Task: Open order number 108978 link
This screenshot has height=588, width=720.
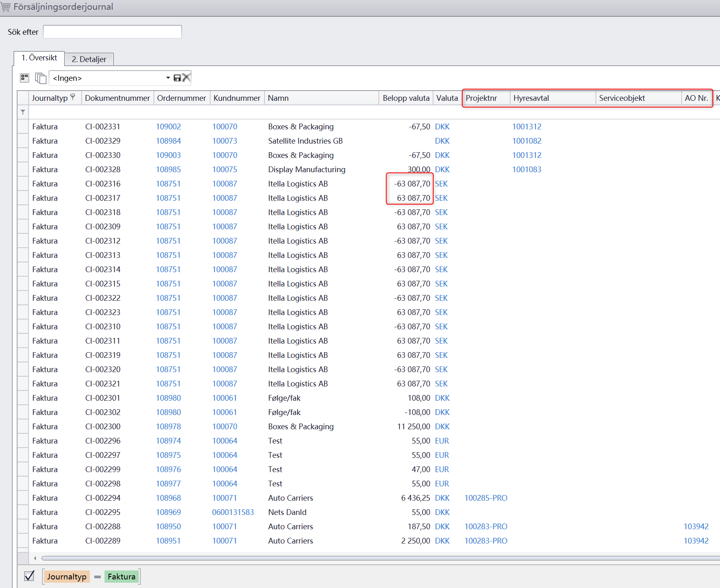Action: click(169, 426)
